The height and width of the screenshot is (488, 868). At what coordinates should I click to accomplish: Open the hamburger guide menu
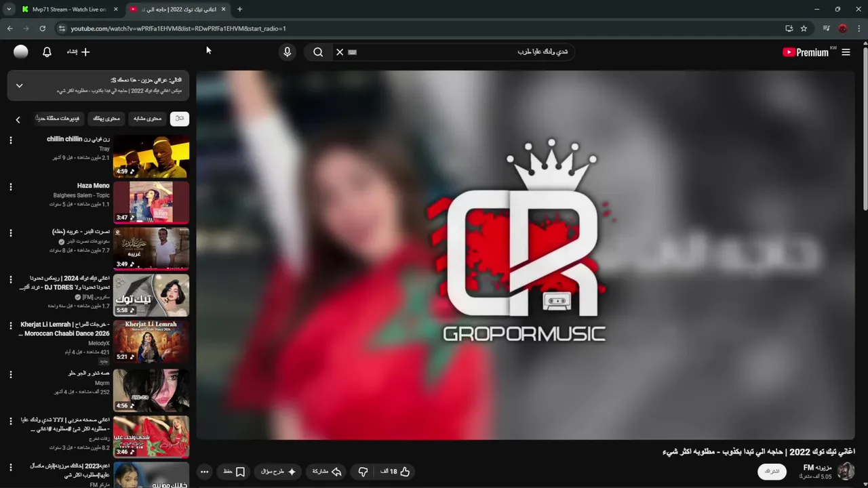click(x=846, y=52)
